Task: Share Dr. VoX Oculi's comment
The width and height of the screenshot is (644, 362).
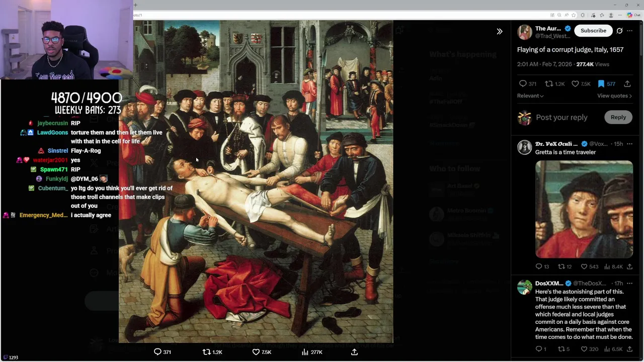Action: [629, 266]
